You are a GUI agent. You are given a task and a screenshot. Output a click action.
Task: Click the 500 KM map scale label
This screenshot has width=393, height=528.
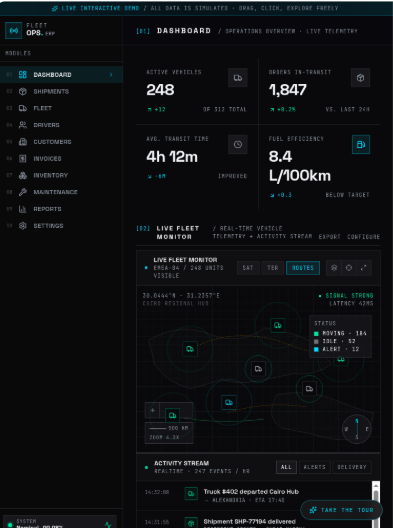pyautogui.click(x=178, y=428)
